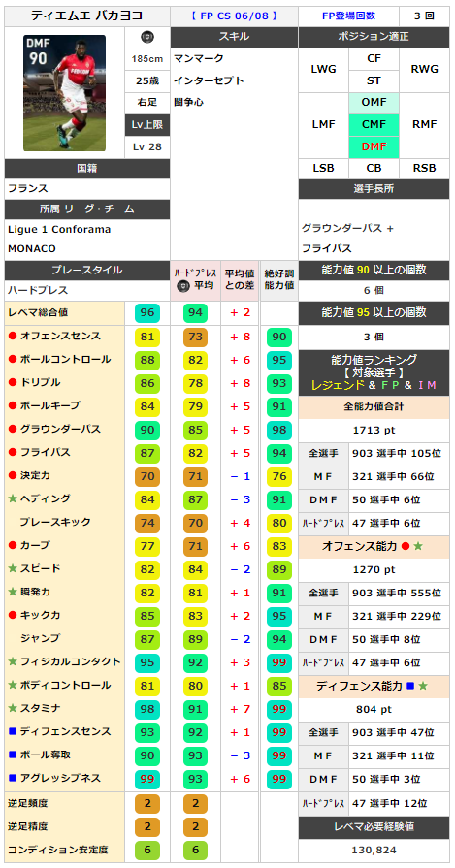Click the blue square beside ボール奪取
The height and width of the screenshot is (868, 455).
point(13,755)
